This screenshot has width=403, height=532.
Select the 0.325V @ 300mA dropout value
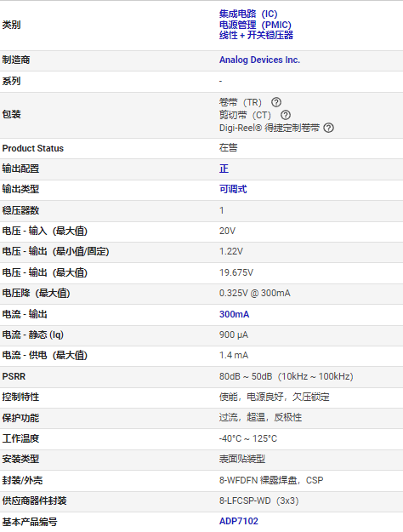click(254, 293)
